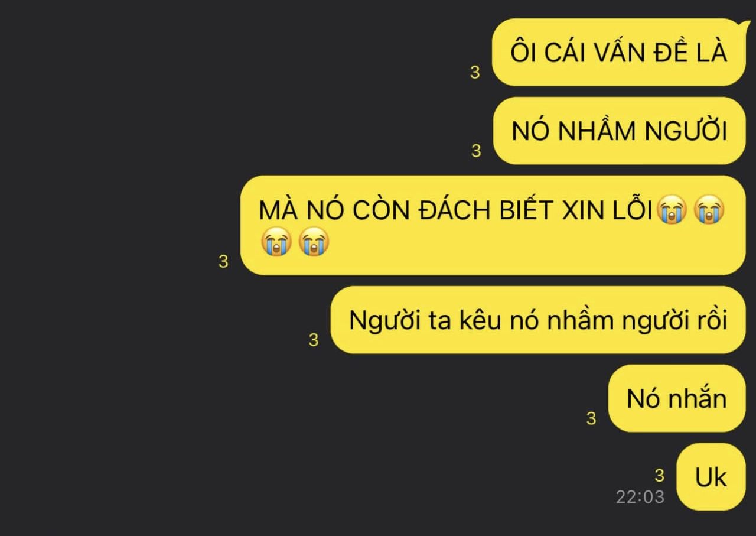Select the last crying emoji on the second line

point(314,243)
